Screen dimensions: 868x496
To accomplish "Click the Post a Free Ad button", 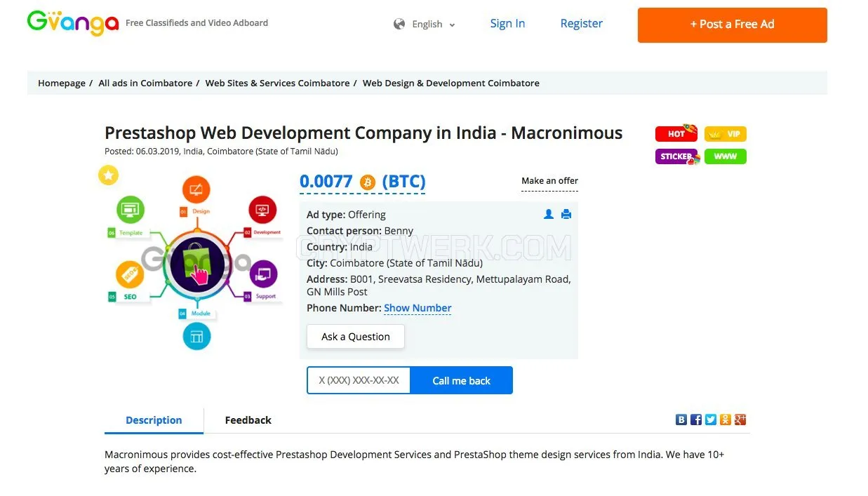I will click(733, 25).
